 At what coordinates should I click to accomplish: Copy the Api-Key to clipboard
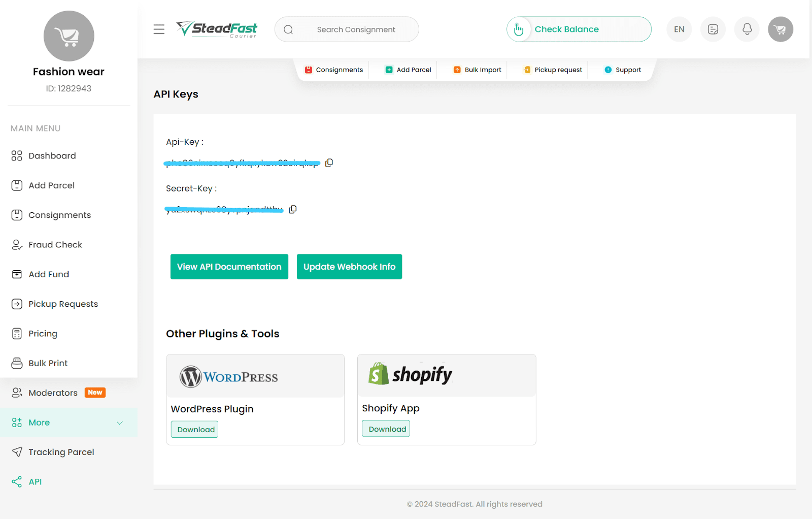point(329,163)
